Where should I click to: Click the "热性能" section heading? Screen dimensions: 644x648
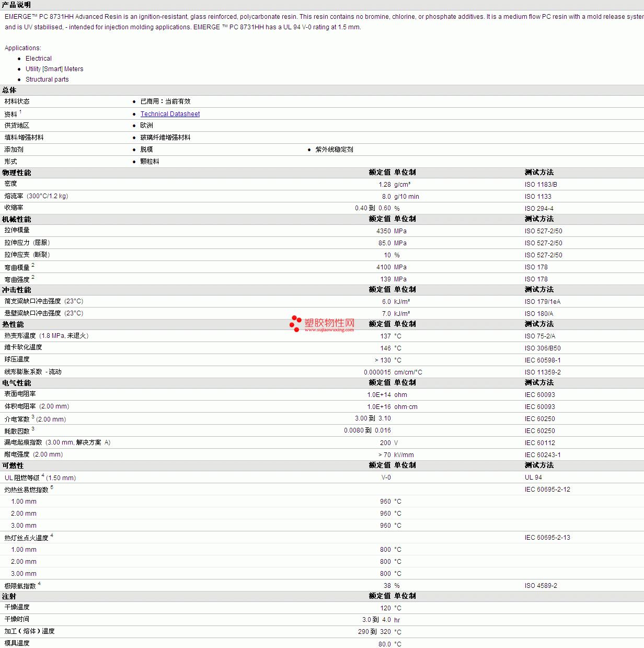coord(13,324)
